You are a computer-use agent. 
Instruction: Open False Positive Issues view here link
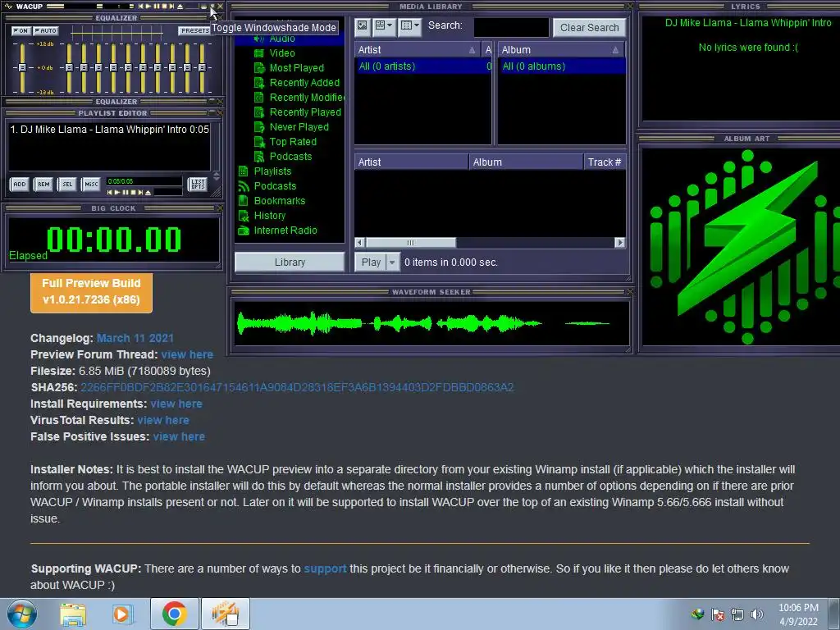(x=179, y=436)
